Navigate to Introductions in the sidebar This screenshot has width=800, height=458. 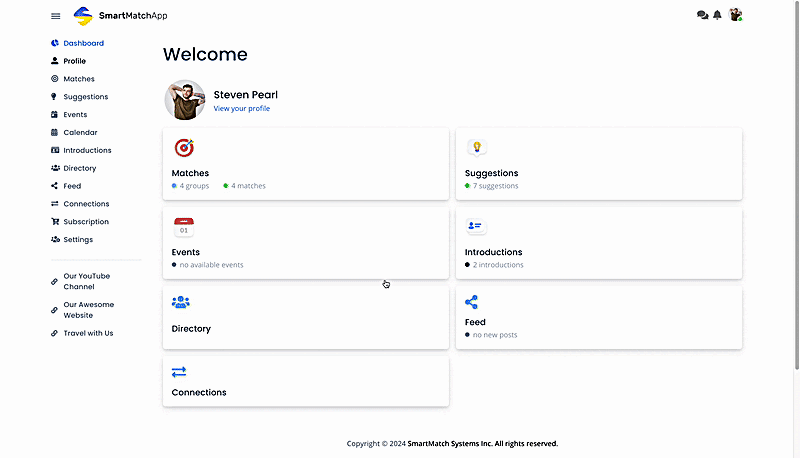coord(87,150)
